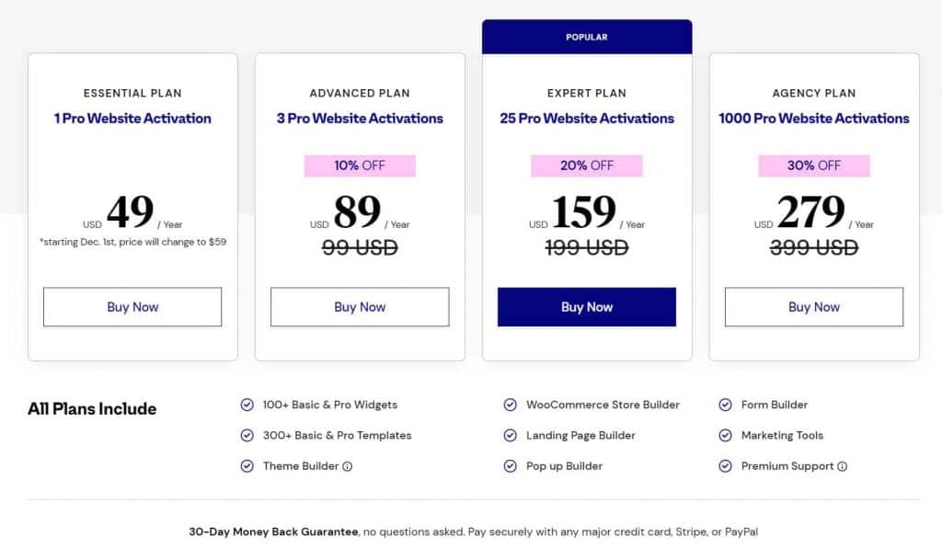
Task: Purchase the Expert Plan with Buy Now
Action: click(587, 307)
